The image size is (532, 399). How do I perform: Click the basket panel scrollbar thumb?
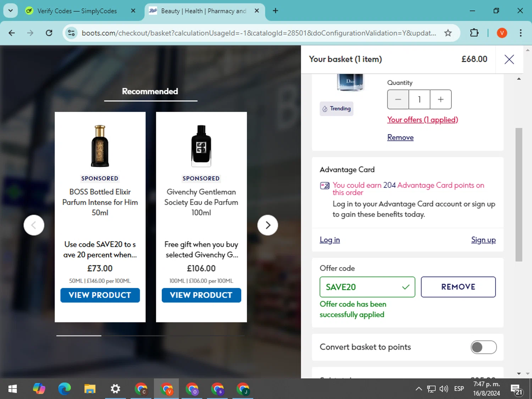pyautogui.click(x=519, y=194)
